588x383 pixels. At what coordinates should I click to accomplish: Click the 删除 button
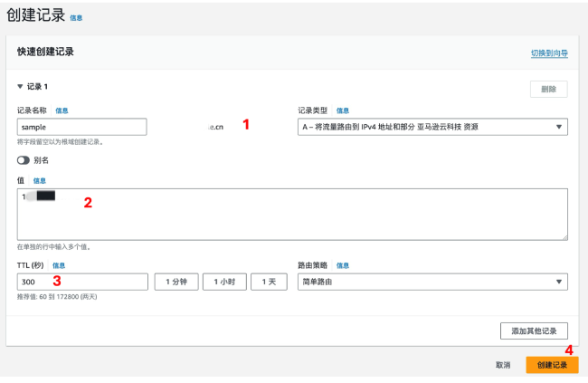click(x=548, y=89)
